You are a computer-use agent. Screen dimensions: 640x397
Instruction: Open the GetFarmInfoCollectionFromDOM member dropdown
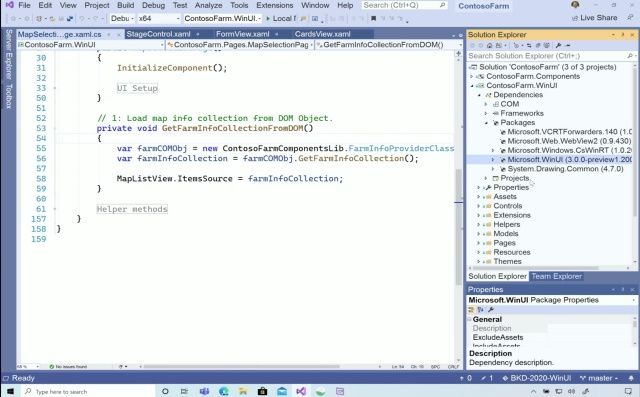[x=389, y=44]
